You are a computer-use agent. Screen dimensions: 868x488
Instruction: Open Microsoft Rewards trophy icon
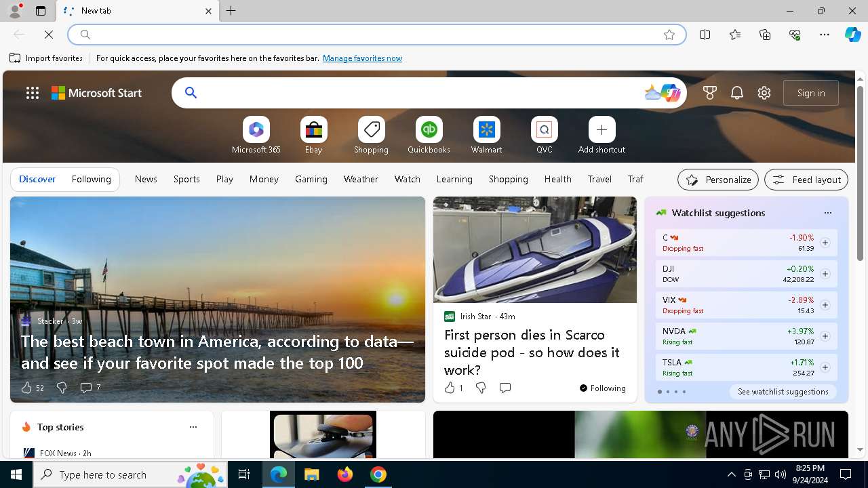click(x=710, y=93)
